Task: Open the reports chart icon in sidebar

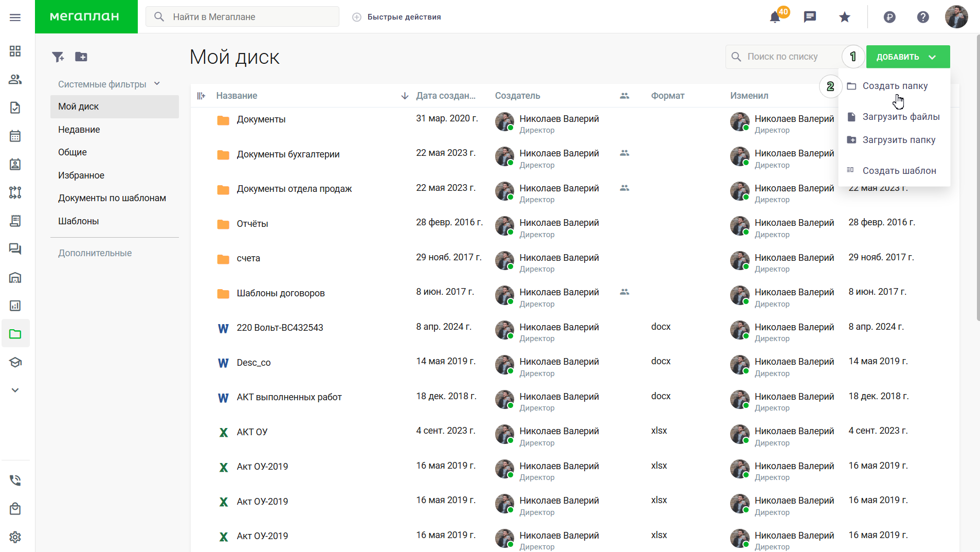Action: 15,306
